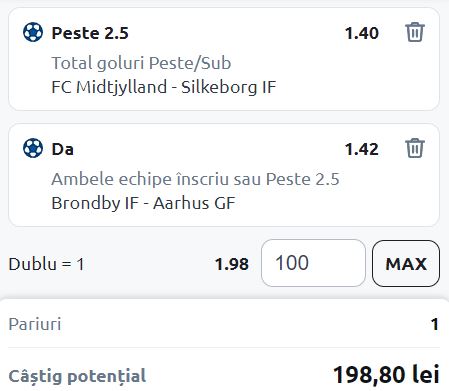This screenshot has height=391, width=449.
Task: Select the 1.40 odds value
Action: tap(362, 33)
